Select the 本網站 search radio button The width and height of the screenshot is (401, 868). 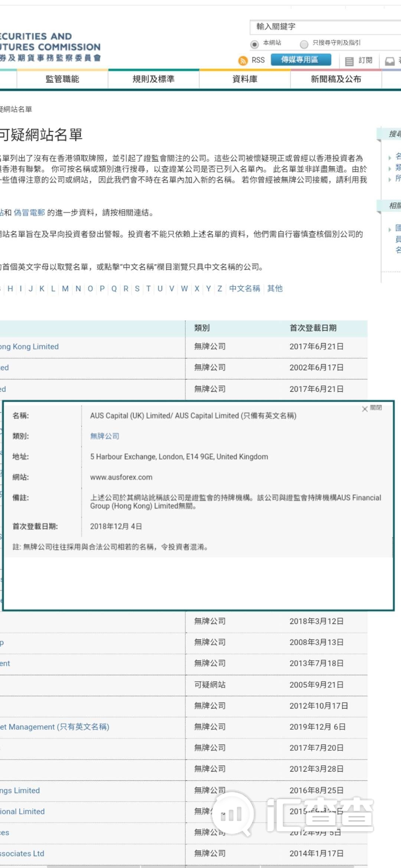point(254,44)
